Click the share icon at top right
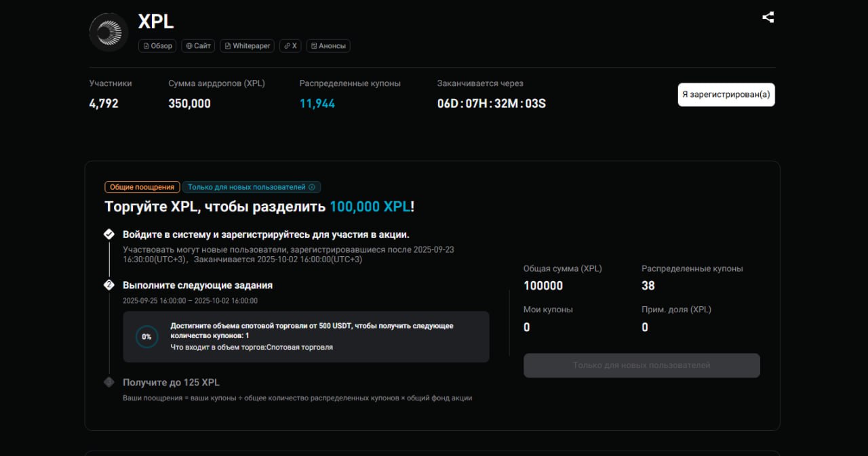 coord(768,18)
